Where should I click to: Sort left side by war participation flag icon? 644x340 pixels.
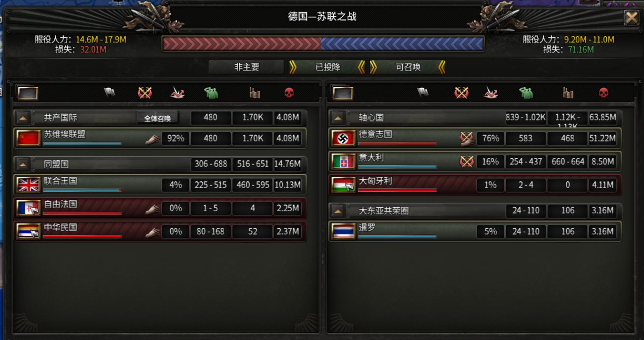coord(109,92)
